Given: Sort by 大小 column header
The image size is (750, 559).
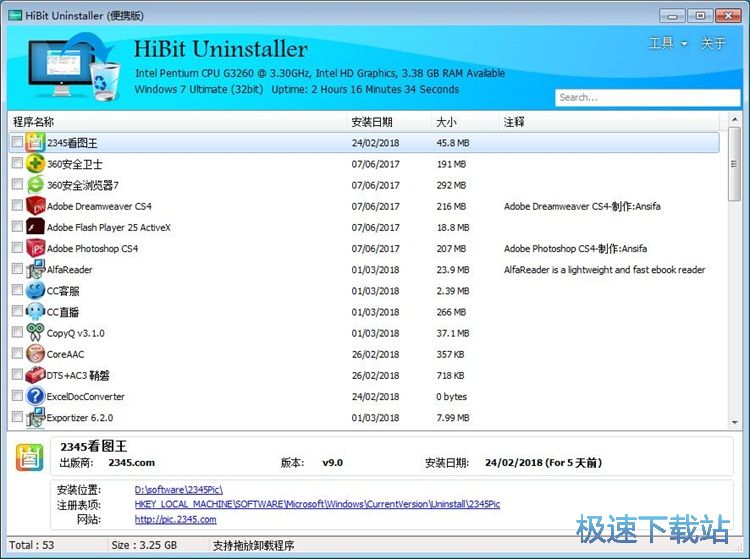Looking at the screenshot, I should [x=465, y=122].
